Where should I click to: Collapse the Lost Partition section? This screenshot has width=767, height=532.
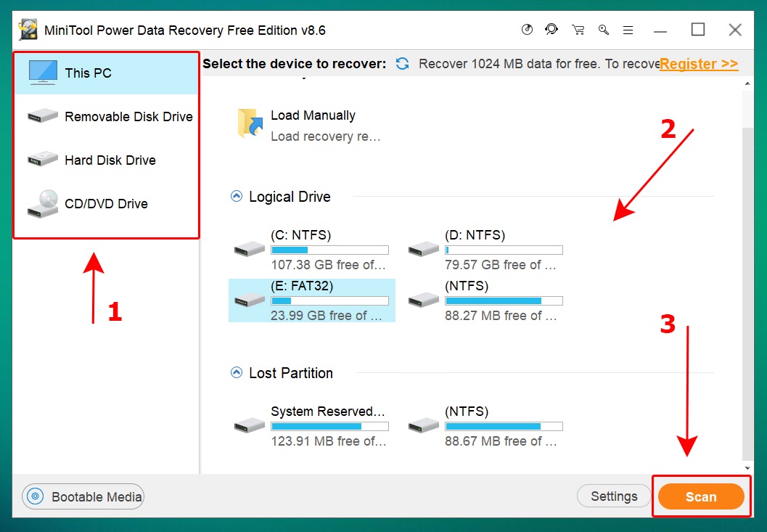tap(237, 372)
